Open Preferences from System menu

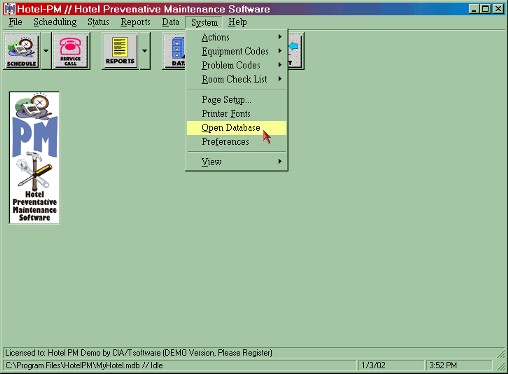(236, 142)
